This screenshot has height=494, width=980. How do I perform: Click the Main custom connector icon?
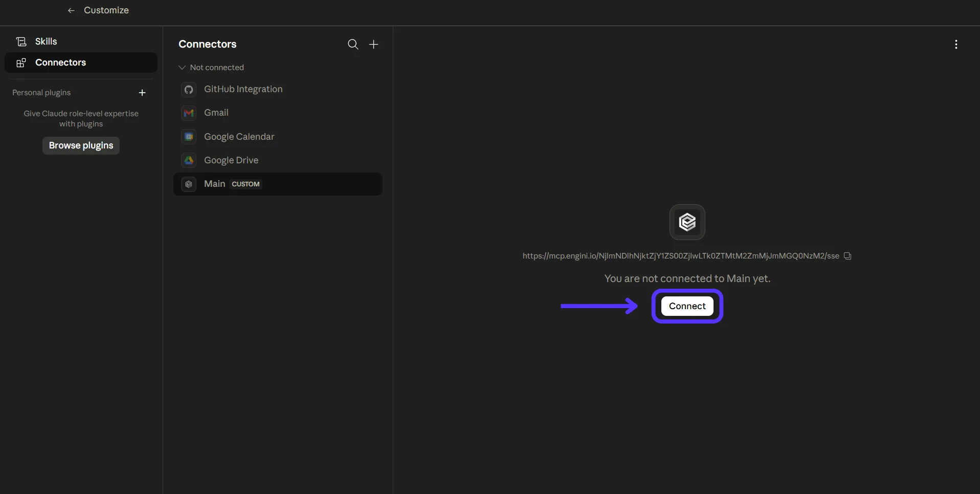(189, 184)
